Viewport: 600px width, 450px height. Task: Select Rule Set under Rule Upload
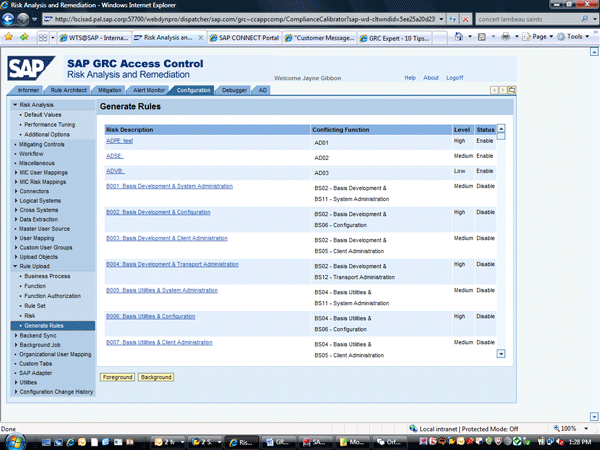click(35, 306)
